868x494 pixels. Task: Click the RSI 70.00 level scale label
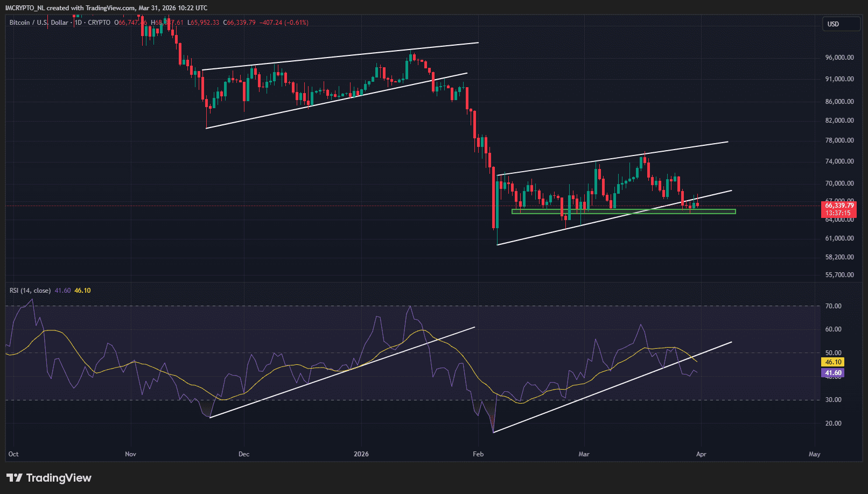click(x=833, y=306)
